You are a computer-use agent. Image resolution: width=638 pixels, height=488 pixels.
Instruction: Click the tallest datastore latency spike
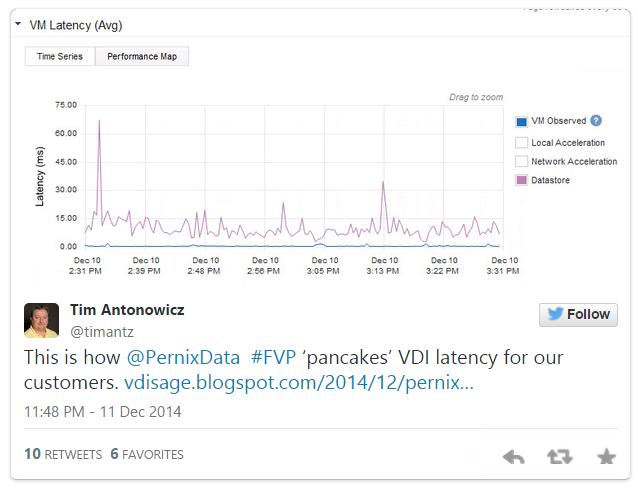99,121
